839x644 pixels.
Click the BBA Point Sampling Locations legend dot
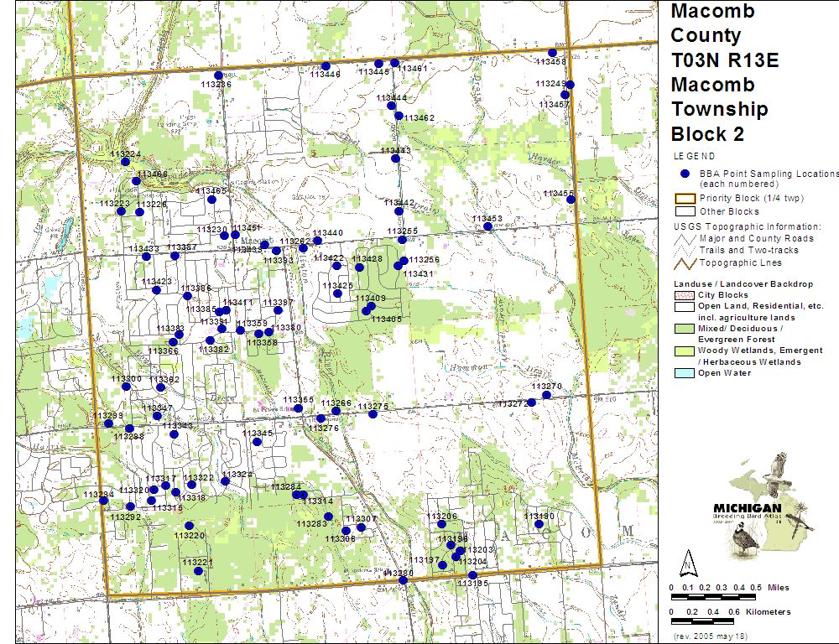point(685,173)
